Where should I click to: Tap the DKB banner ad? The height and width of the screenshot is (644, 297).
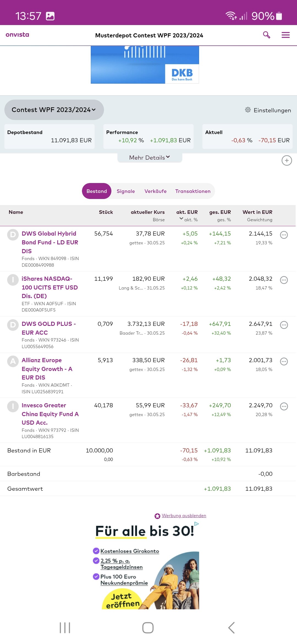(x=145, y=65)
